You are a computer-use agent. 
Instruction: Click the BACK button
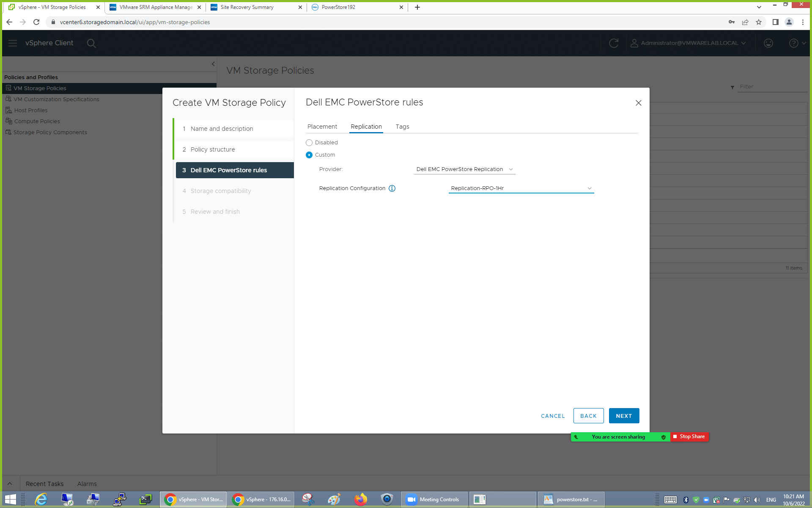[588, 416]
